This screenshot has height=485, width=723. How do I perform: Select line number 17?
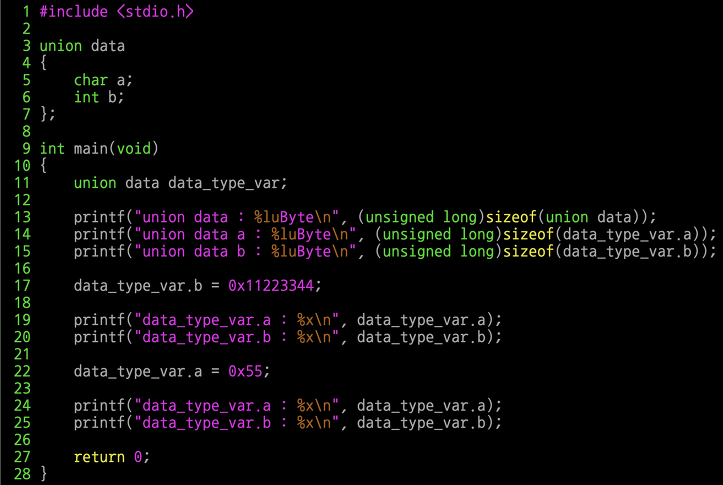pos(22,286)
